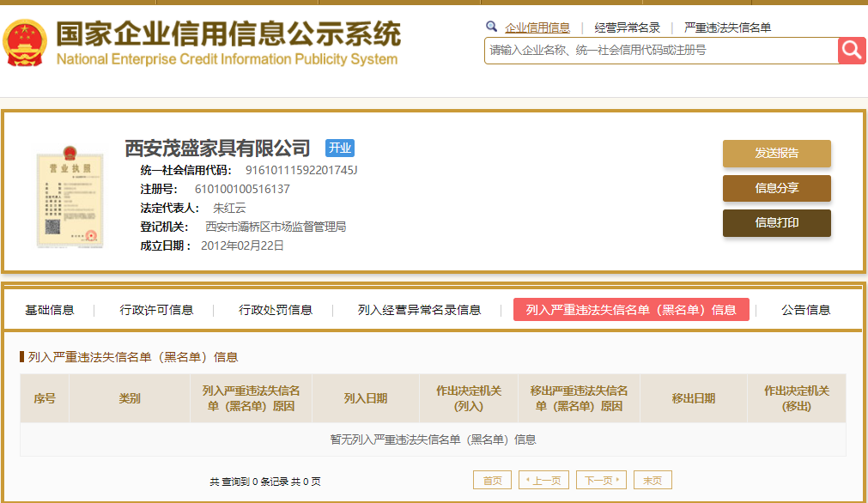Switch to the 公告信息 tab
This screenshot has height=503, width=868.
click(806, 310)
